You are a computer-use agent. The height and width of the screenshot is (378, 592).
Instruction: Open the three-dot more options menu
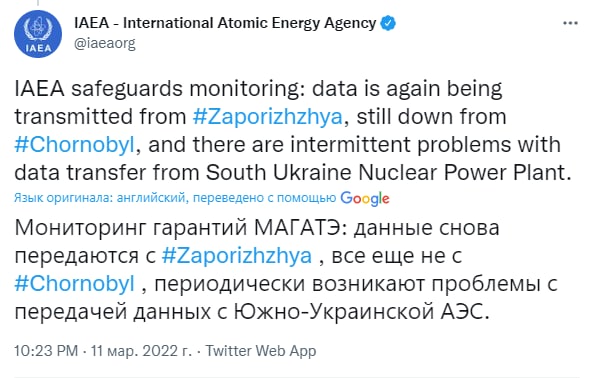click(570, 23)
